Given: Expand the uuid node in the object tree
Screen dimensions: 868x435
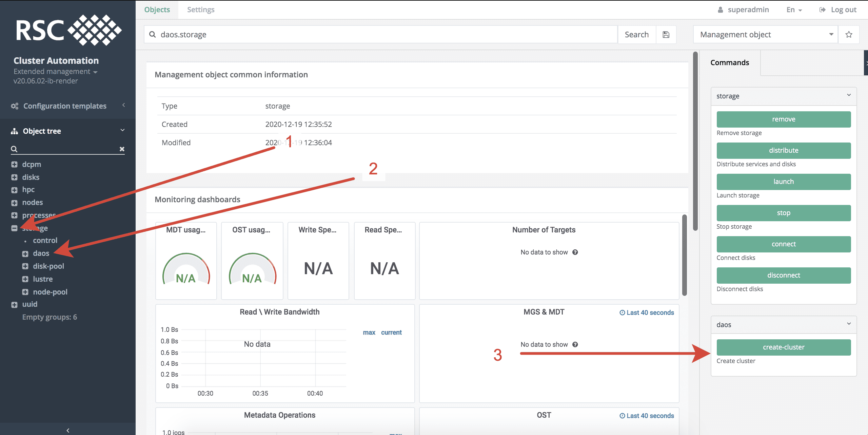Looking at the screenshot, I should click(x=14, y=304).
